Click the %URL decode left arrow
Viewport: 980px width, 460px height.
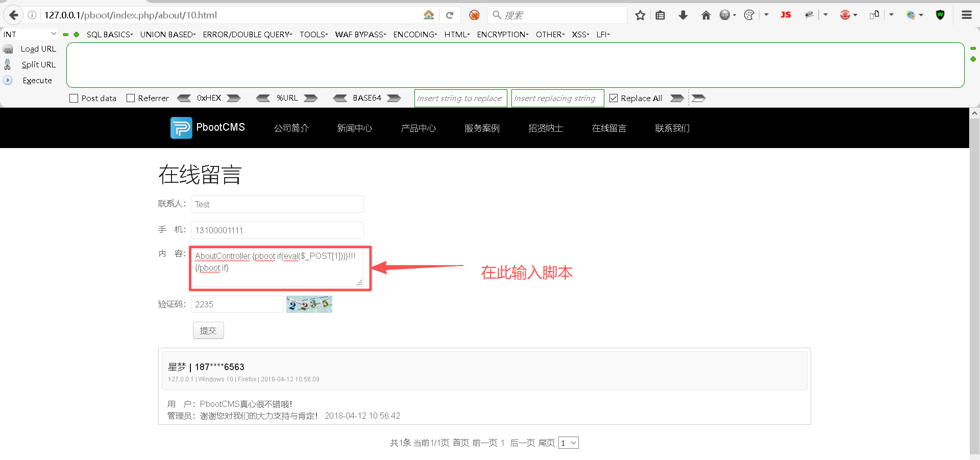263,98
